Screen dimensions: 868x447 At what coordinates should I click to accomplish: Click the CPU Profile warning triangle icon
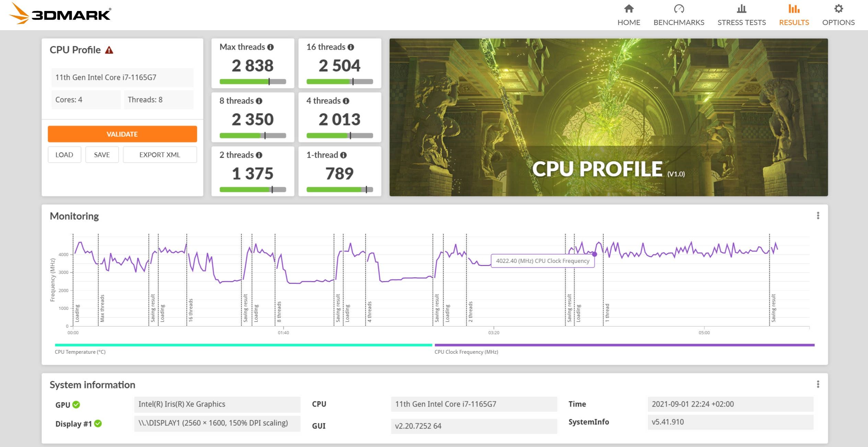tap(109, 50)
